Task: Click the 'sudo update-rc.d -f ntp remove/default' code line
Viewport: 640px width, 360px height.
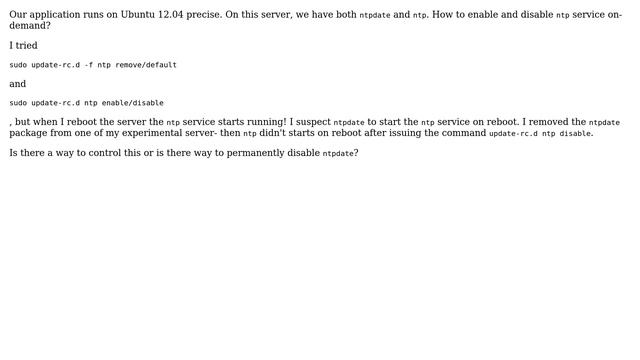Action: pyautogui.click(x=93, y=65)
